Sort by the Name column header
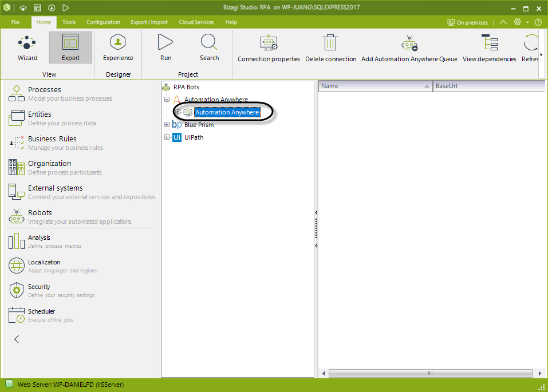The height and width of the screenshot is (392, 548). pyautogui.click(x=375, y=86)
